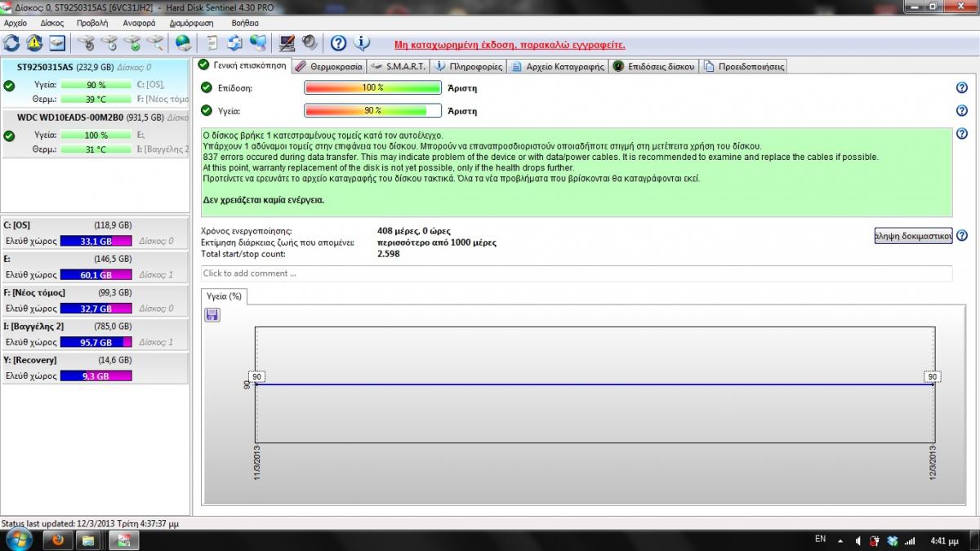Select the ST9250315AS disk entry

pos(96,82)
